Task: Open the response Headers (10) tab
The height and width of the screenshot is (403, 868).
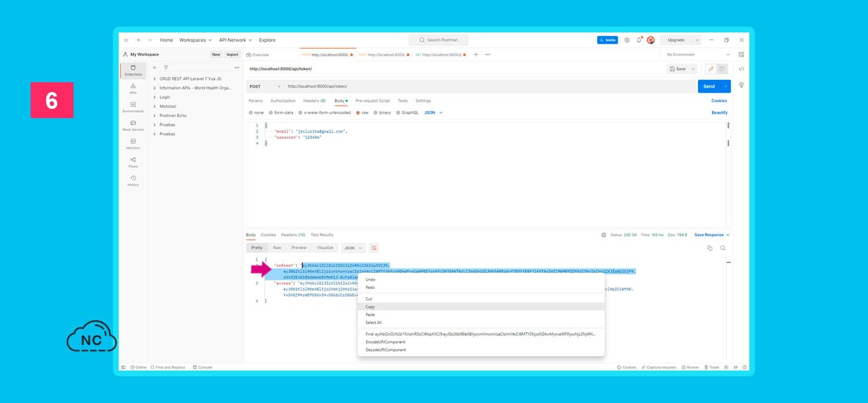Action: [x=293, y=235]
